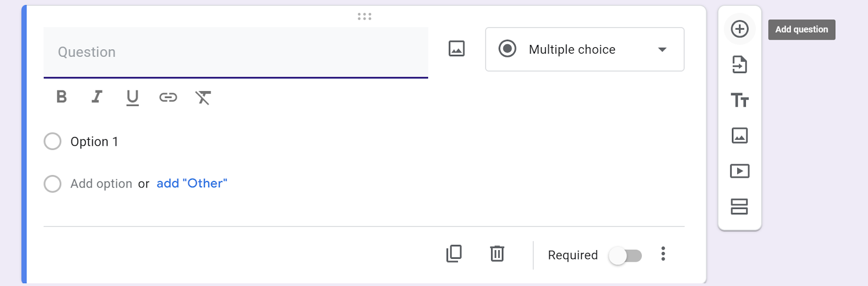
Task: Open the three-dot more options menu
Action: click(663, 254)
